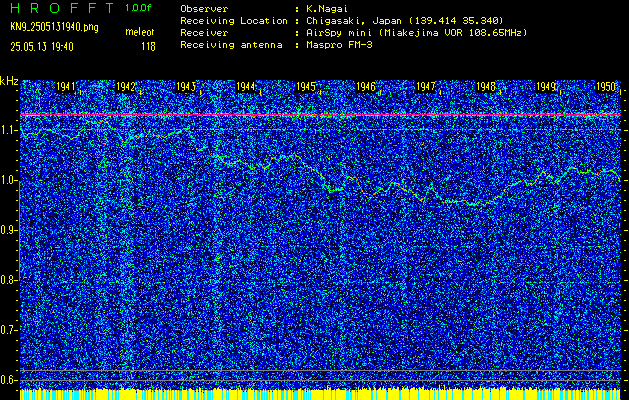Click the file name KN9_2505131940.png
This screenshot has width=629, height=400.
pyautogui.click(x=54, y=27)
